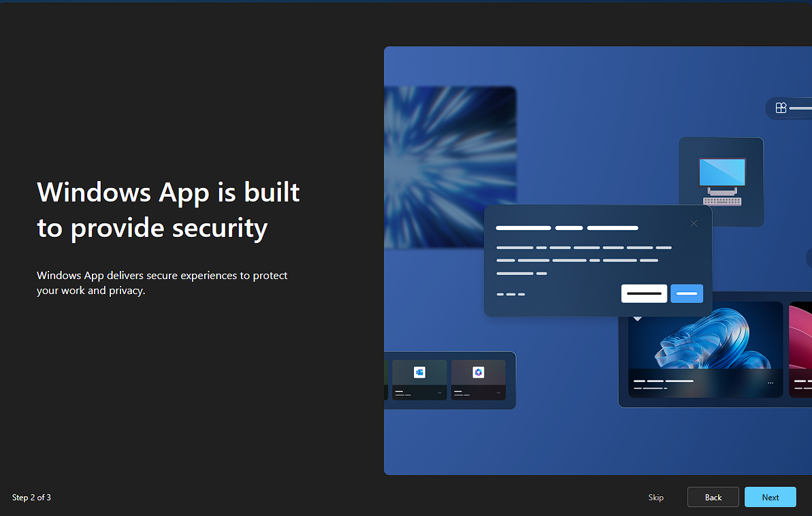812x516 pixels.
Task: Click the Outlook app icon tile
Action: point(419,372)
